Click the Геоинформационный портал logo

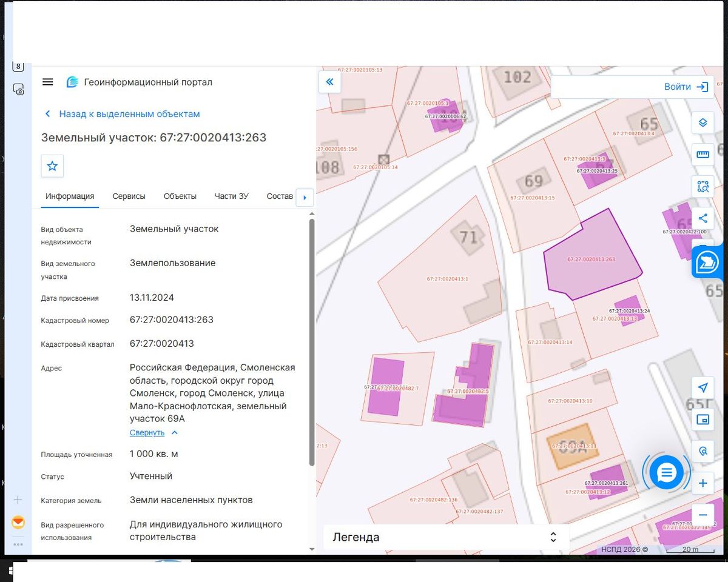72,82
